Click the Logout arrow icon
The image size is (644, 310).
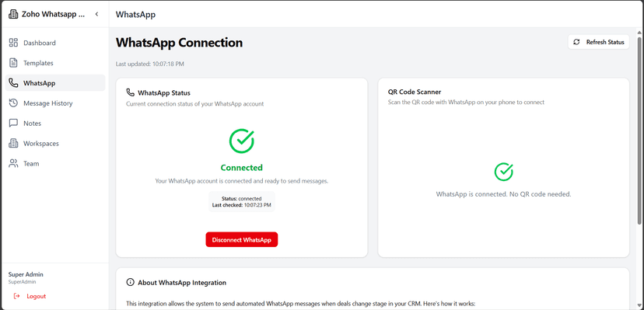coord(17,296)
